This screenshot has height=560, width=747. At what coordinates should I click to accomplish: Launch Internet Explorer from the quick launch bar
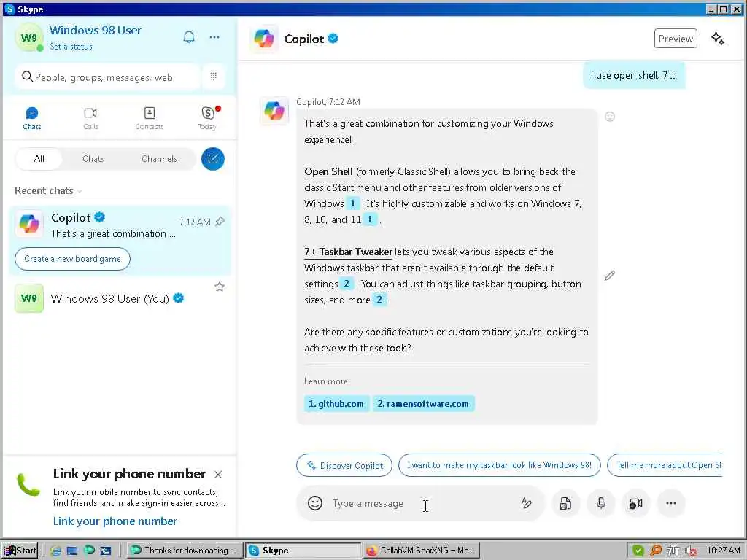pos(55,551)
